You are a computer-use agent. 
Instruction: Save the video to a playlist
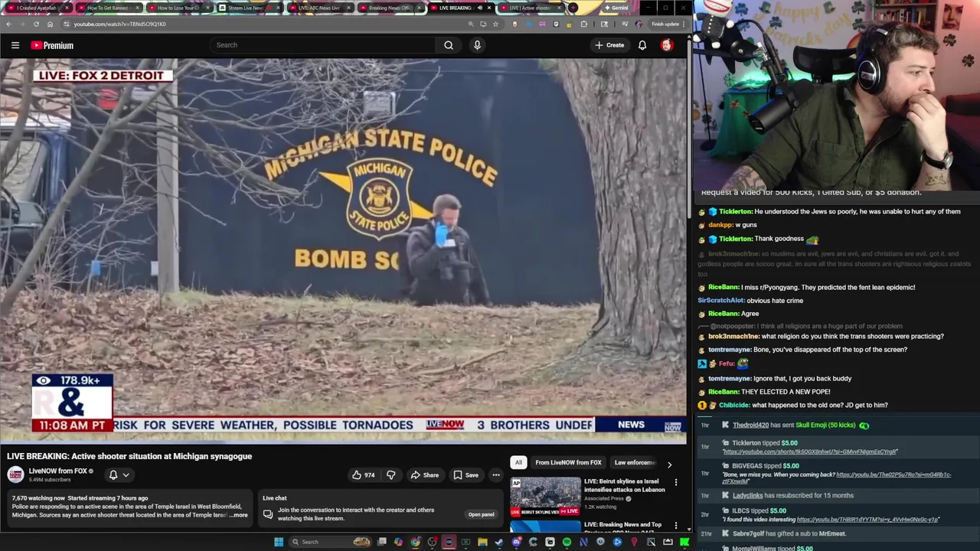(x=465, y=475)
